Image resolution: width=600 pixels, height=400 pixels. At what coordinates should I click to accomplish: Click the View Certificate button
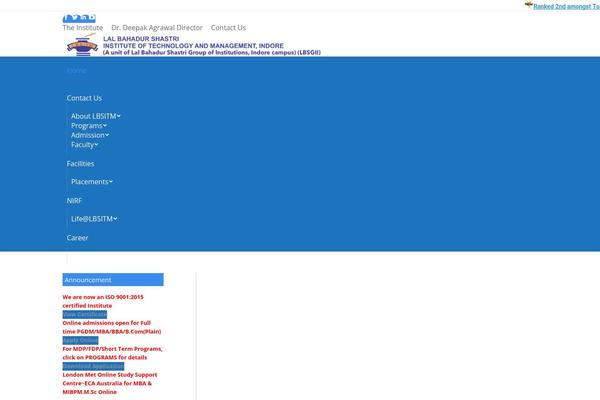pos(85,315)
